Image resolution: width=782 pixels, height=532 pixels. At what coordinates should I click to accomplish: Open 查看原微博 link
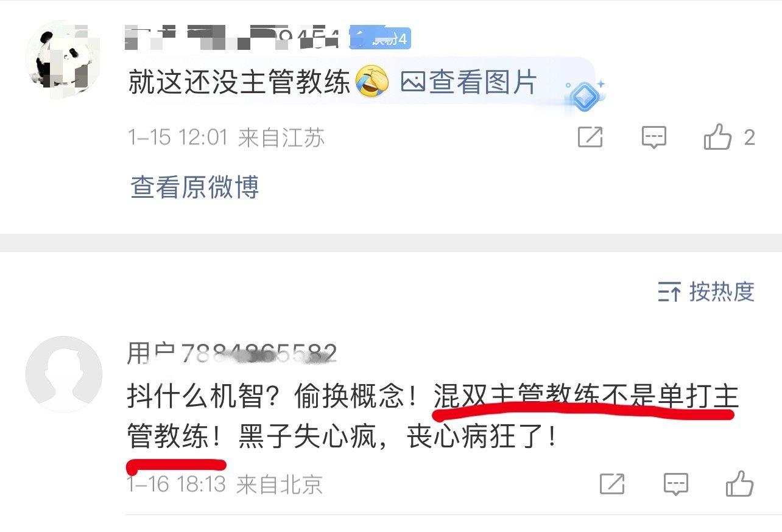(x=195, y=187)
